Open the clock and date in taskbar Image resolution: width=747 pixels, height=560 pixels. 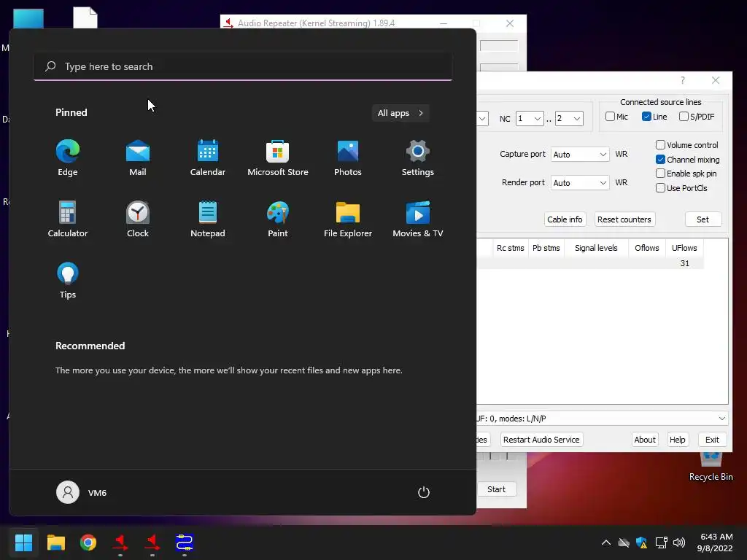tap(715, 542)
